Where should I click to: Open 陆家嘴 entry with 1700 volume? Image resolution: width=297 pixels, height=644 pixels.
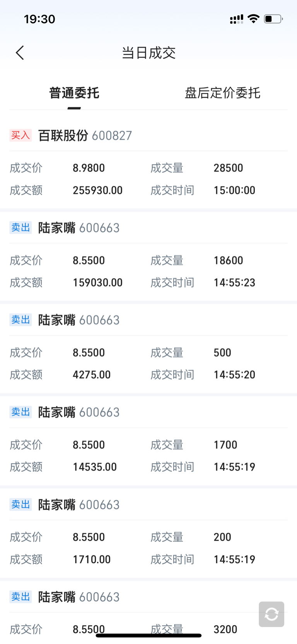point(79,412)
